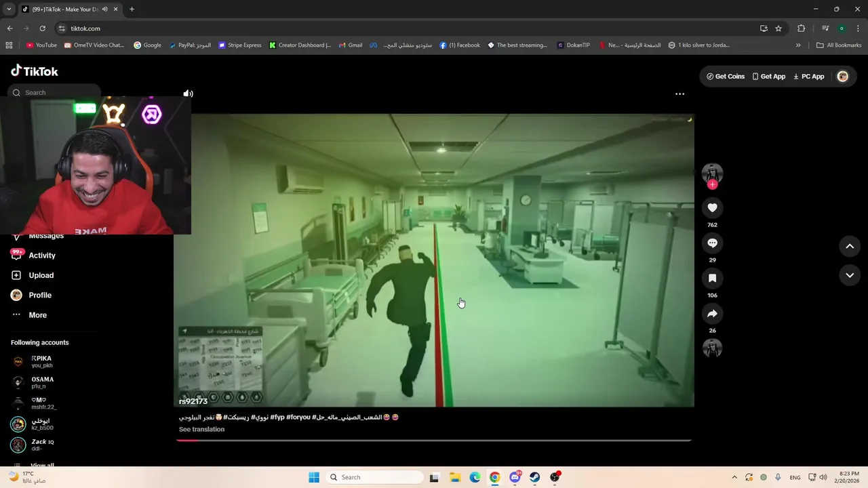The width and height of the screenshot is (868, 488).
Task: Open Windows Start menu
Action: (314, 477)
